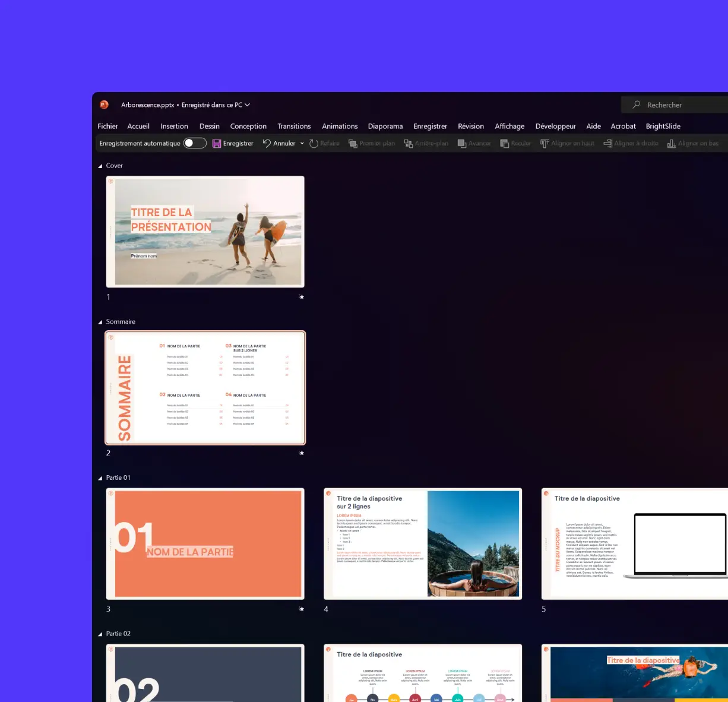Select slide 5 laptop mockup thumbnail
Screen dimensions: 728x702
[x=635, y=544]
